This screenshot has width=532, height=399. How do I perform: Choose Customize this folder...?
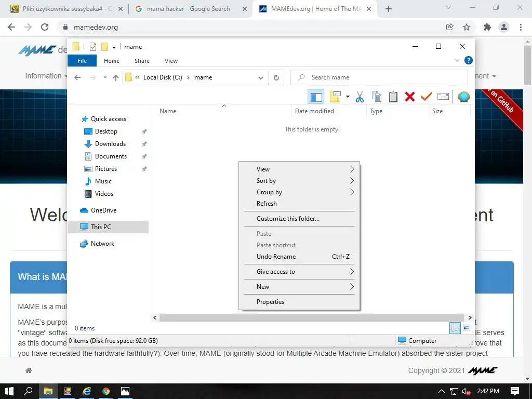coord(299,219)
